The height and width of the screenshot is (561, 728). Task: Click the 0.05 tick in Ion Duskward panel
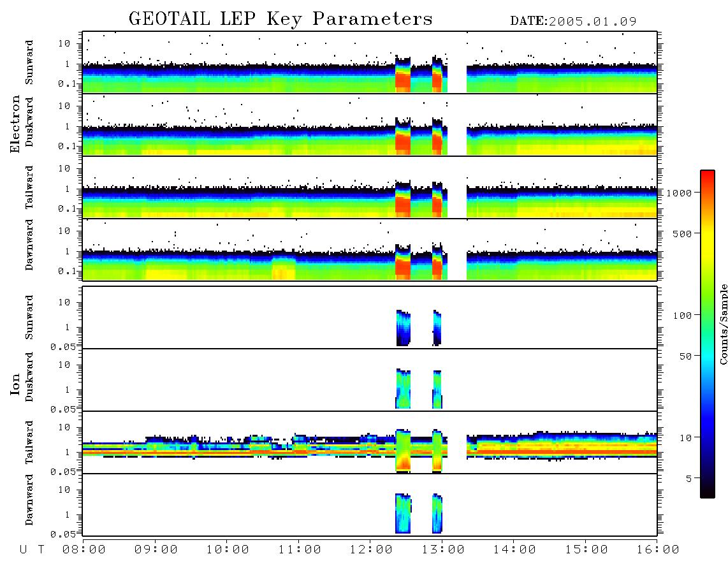(x=63, y=409)
